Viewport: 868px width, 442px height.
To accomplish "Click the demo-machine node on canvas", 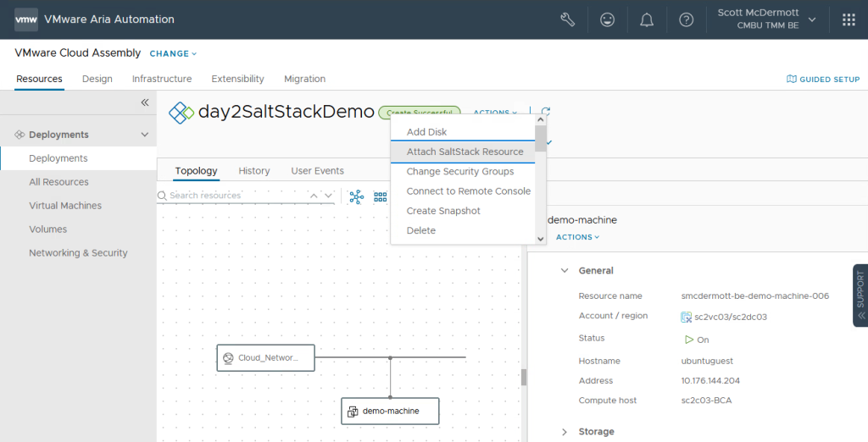I will click(x=390, y=412).
